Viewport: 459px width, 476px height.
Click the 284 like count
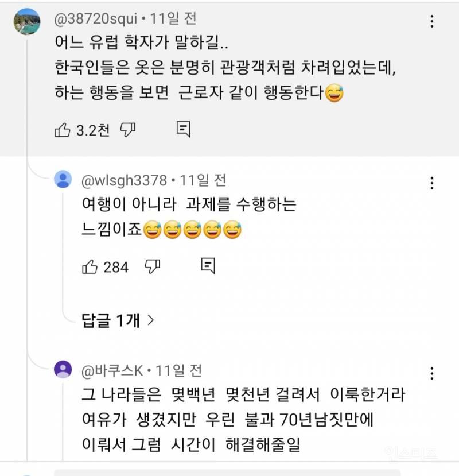click(x=116, y=267)
